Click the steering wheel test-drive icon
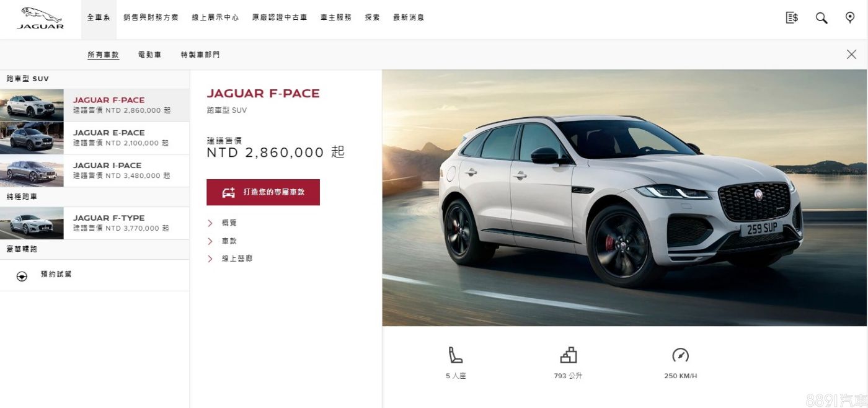This screenshot has width=868, height=408. click(x=22, y=276)
